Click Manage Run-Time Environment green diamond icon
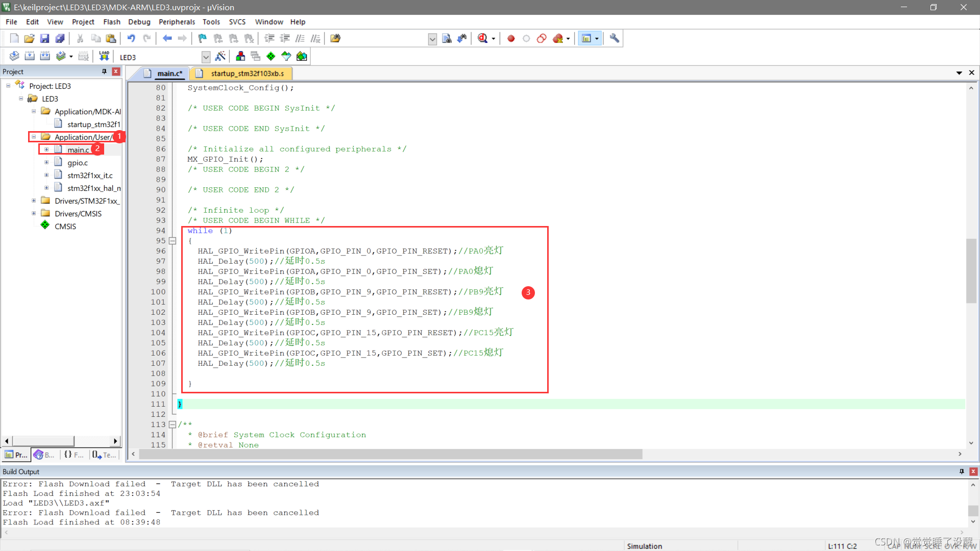Screen dimensions: 980x551 coord(271,56)
